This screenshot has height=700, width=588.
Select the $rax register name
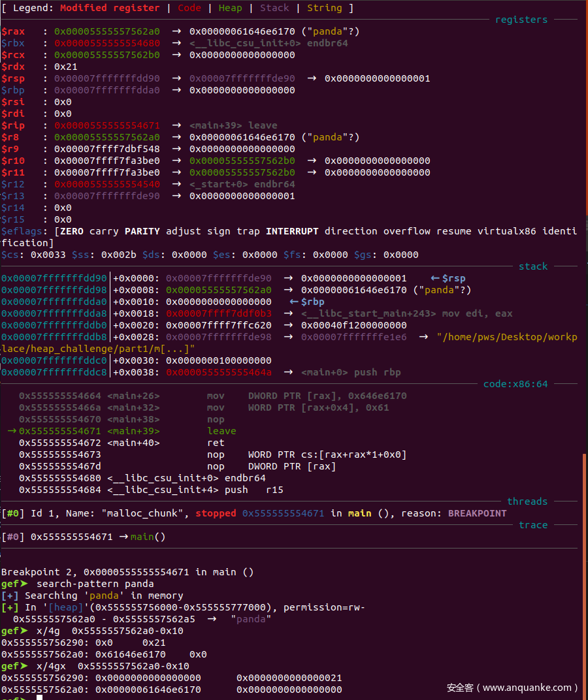click(13, 31)
